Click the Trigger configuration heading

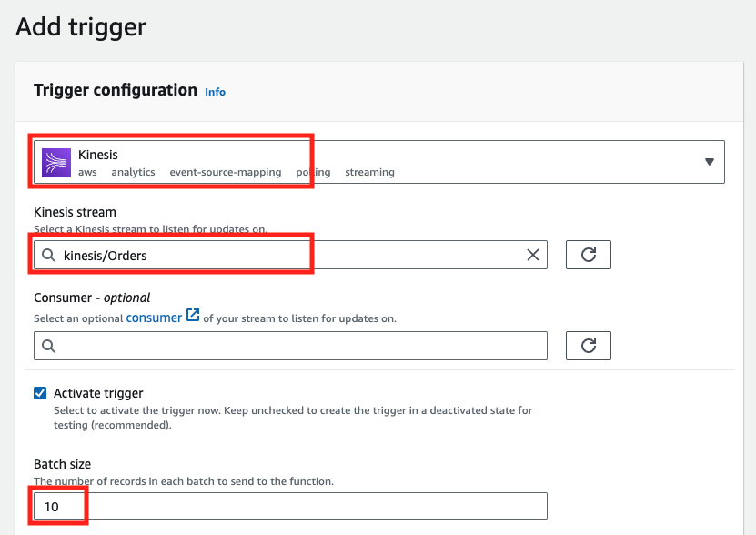(x=116, y=90)
